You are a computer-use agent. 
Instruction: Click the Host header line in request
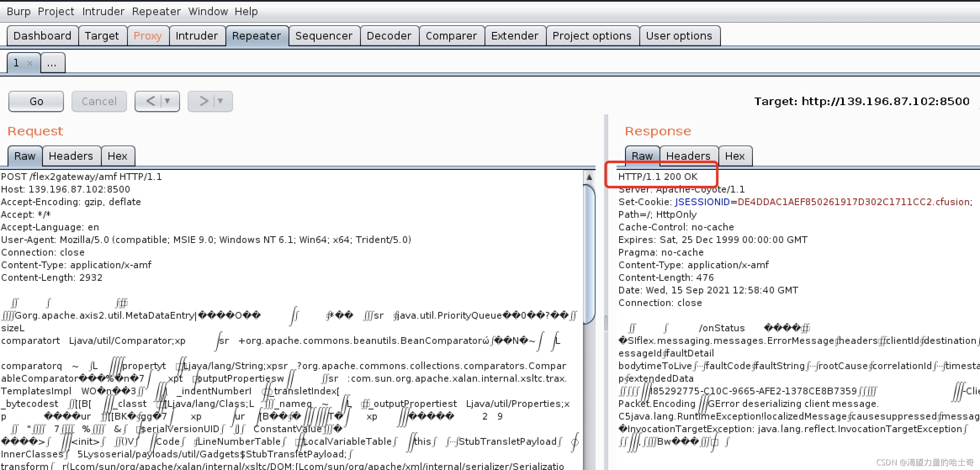click(66, 189)
